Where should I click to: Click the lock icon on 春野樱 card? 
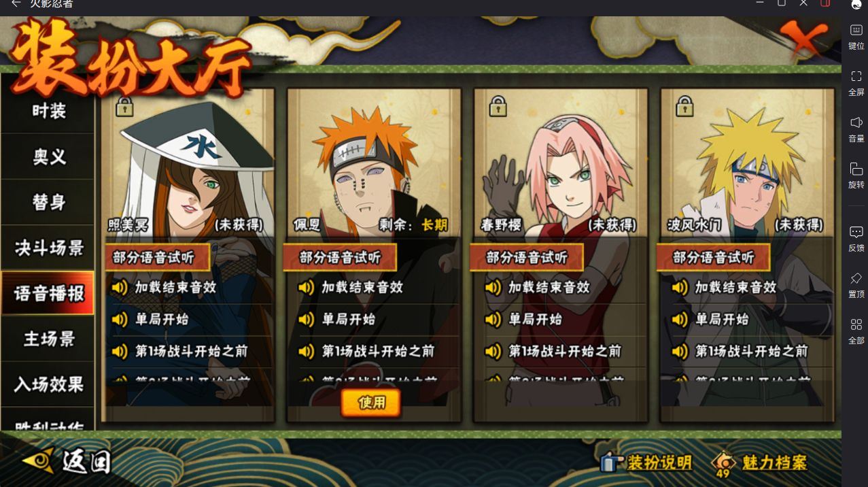coord(498,106)
